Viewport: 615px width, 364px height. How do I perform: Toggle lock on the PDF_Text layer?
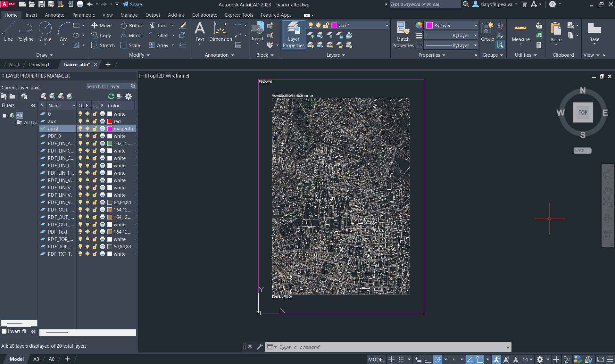(95, 232)
